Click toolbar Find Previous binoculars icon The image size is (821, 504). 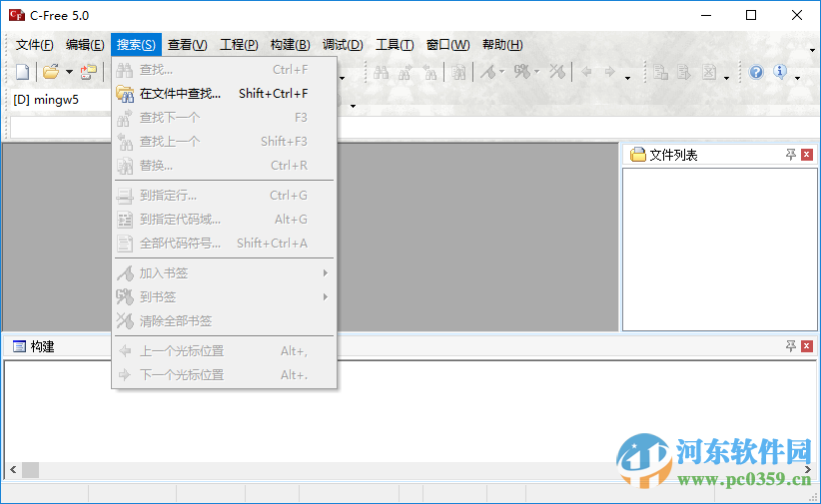click(429, 72)
